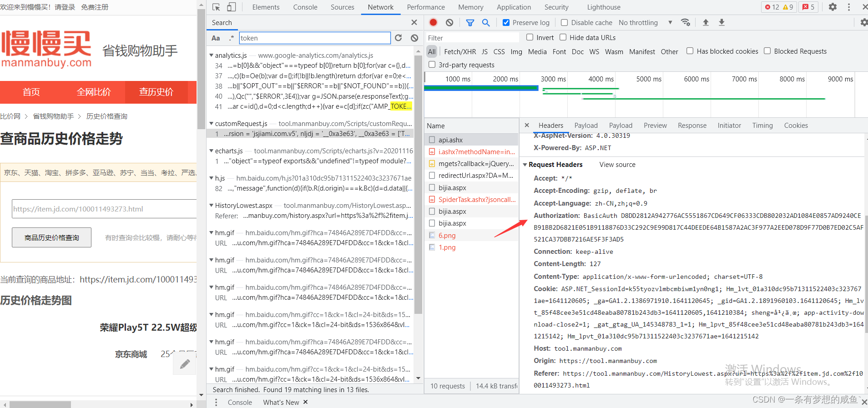The width and height of the screenshot is (868, 408).
Task: Click View source for request headers
Action: click(x=617, y=165)
